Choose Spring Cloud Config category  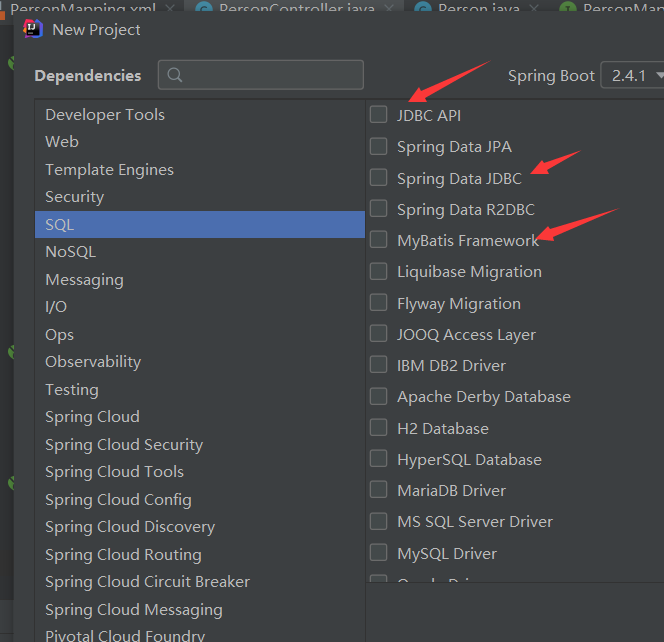pos(199,500)
